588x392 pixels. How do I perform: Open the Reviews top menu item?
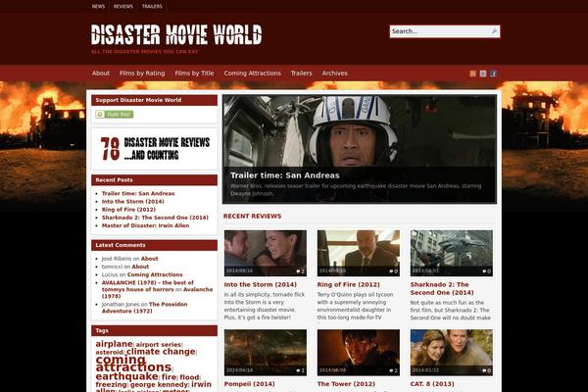123,7
